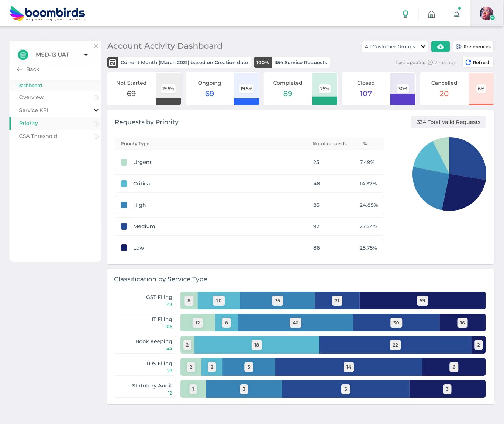
Task: Click the Last updated 2 hrs ago text
Action: tap(426, 63)
